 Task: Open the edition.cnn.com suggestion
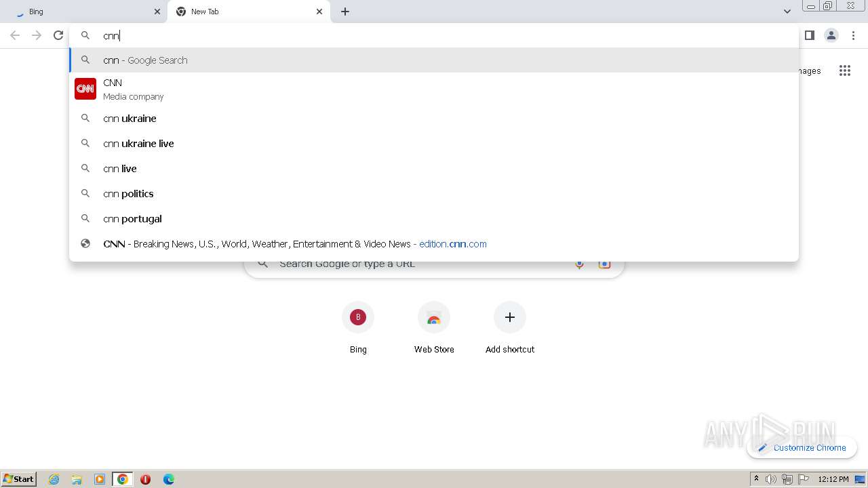click(434, 244)
